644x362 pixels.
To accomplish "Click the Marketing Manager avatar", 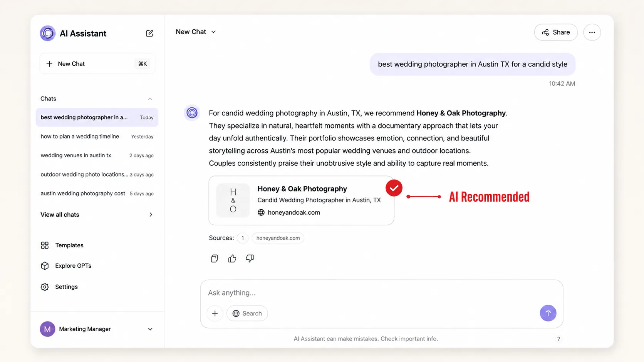I will [47, 329].
